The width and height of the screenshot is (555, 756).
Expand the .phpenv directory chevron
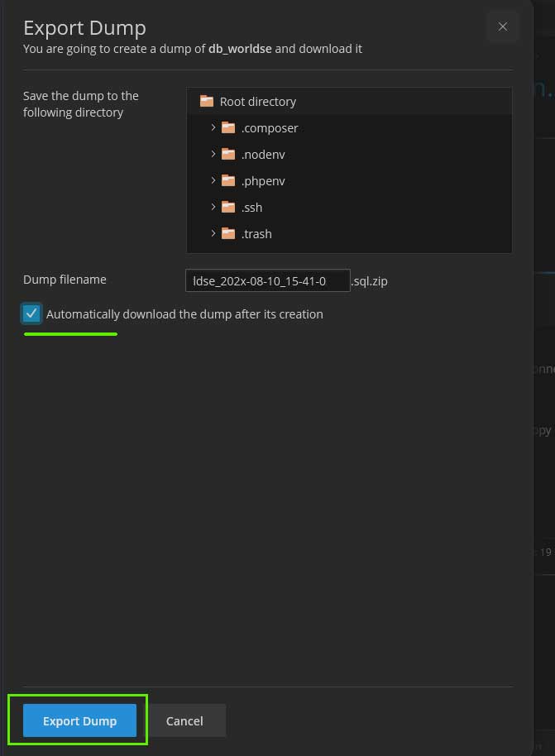213,180
